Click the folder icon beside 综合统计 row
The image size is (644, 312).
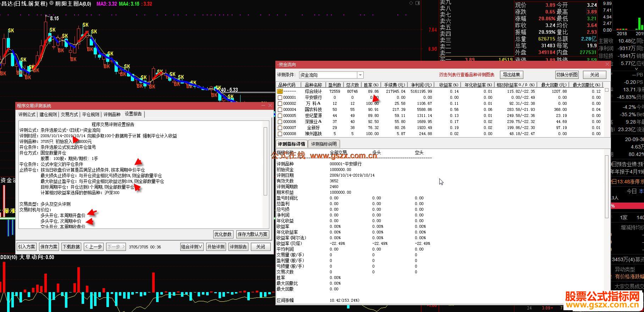[x=280, y=91]
